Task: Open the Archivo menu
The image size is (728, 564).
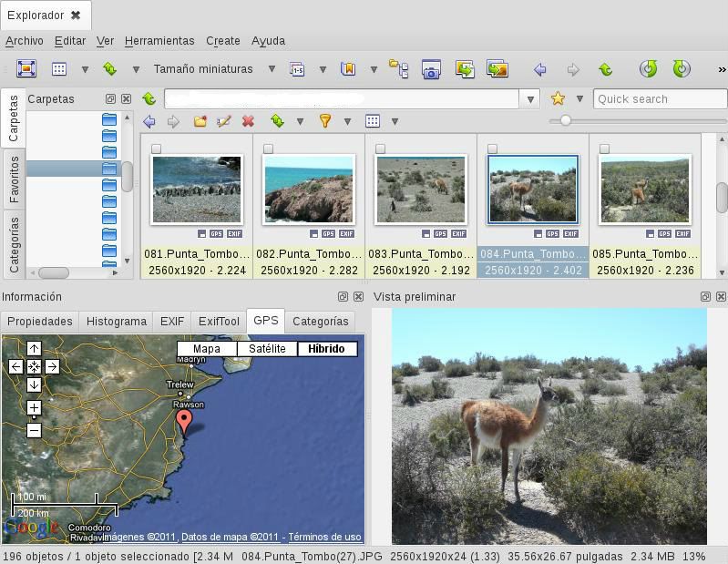Action: pos(24,41)
